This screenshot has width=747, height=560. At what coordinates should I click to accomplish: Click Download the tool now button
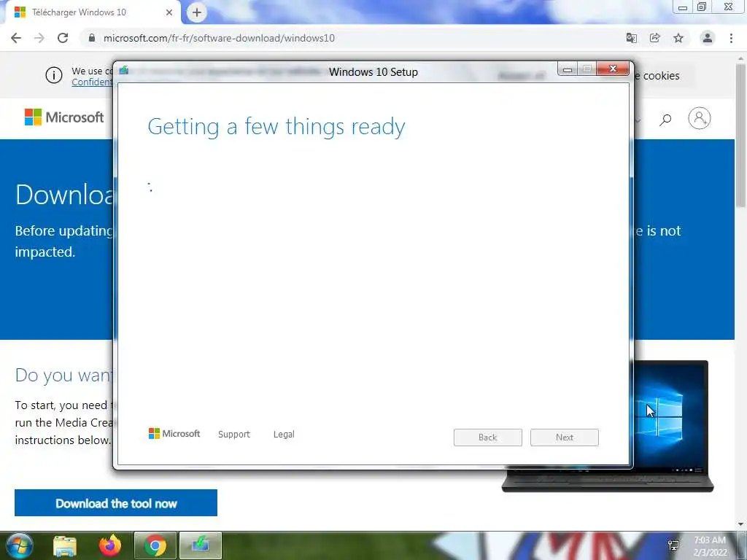pos(116,503)
